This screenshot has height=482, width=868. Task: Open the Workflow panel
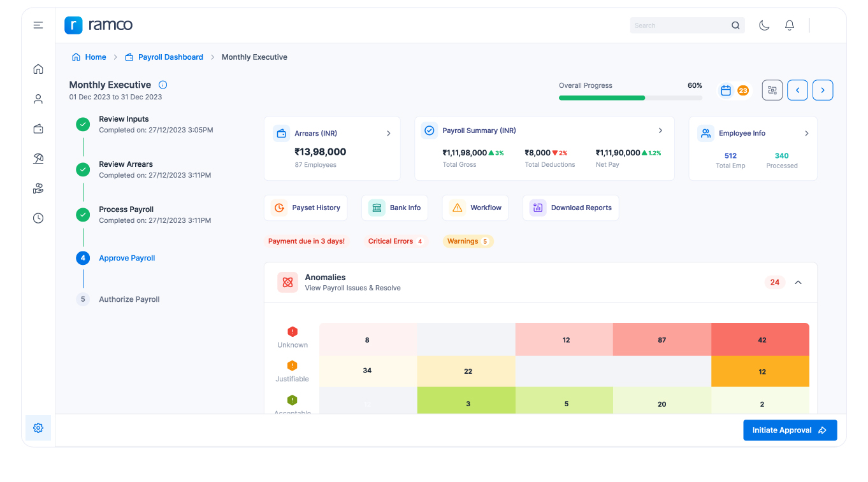[475, 208]
